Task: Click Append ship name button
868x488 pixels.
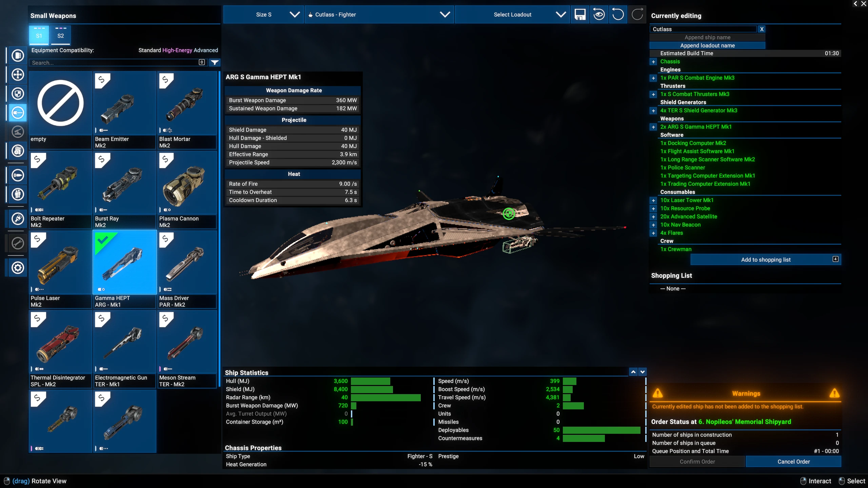Action: pos(707,37)
